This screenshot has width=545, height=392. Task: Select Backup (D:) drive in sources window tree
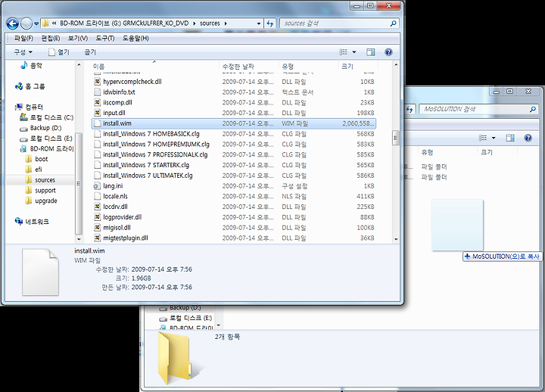tap(41, 128)
